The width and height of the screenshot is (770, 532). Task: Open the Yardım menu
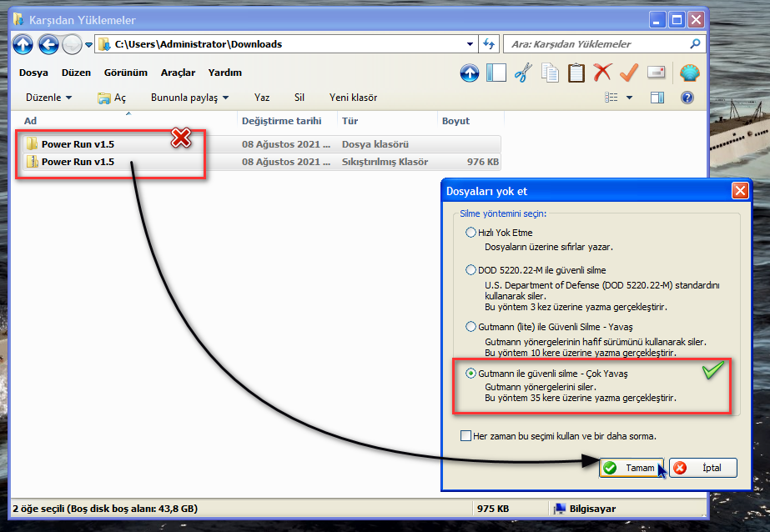point(225,73)
